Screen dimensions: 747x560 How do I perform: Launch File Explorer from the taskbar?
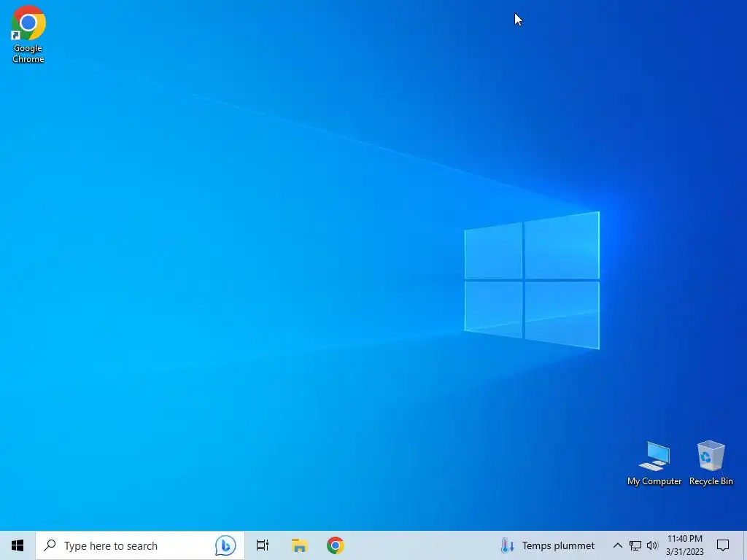click(299, 545)
